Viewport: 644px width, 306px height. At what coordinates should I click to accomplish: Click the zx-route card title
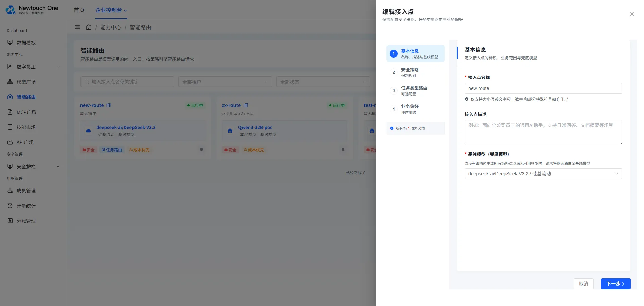tap(231, 105)
